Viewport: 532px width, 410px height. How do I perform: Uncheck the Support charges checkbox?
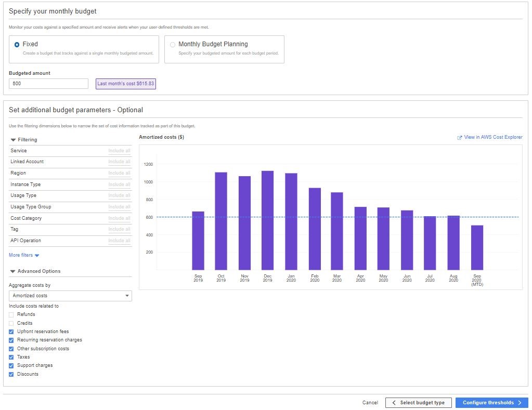(x=11, y=366)
